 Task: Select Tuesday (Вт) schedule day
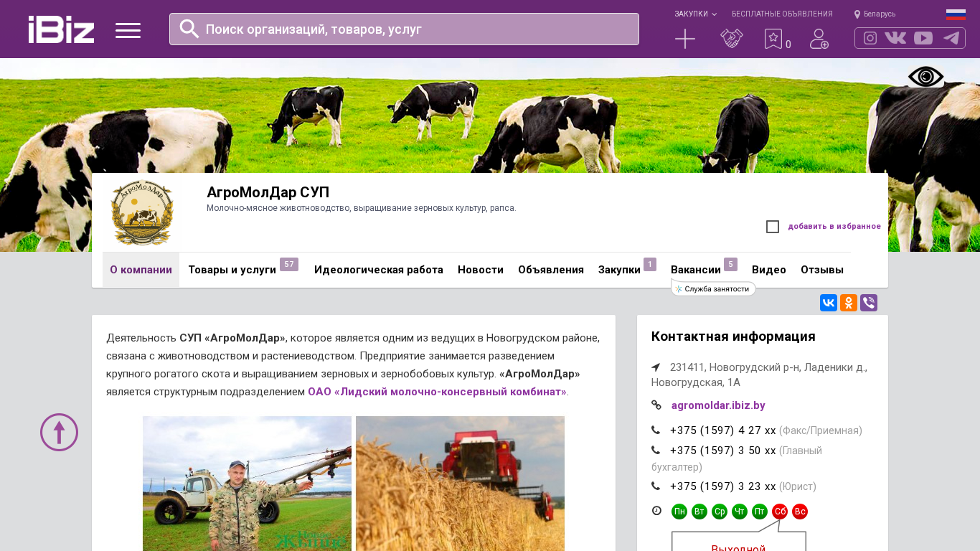(x=699, y=512)
